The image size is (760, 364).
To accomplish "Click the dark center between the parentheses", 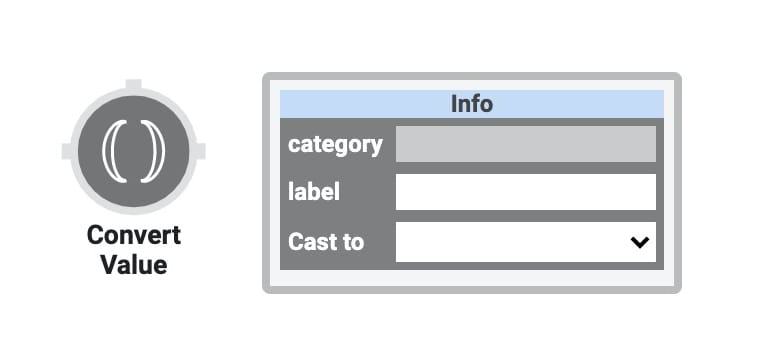I will pyautogui.click(x=134, y=151).
